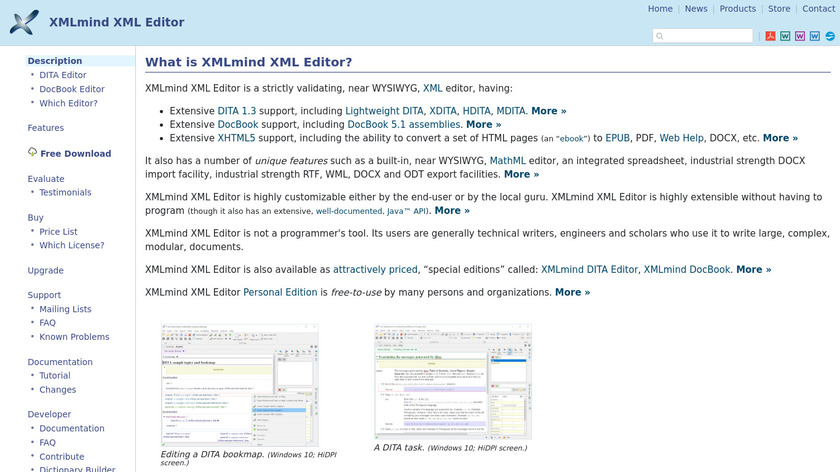This screenshot has height=472, width=840.
Task: Open Tutorial sidebar link
Action: 55,375
